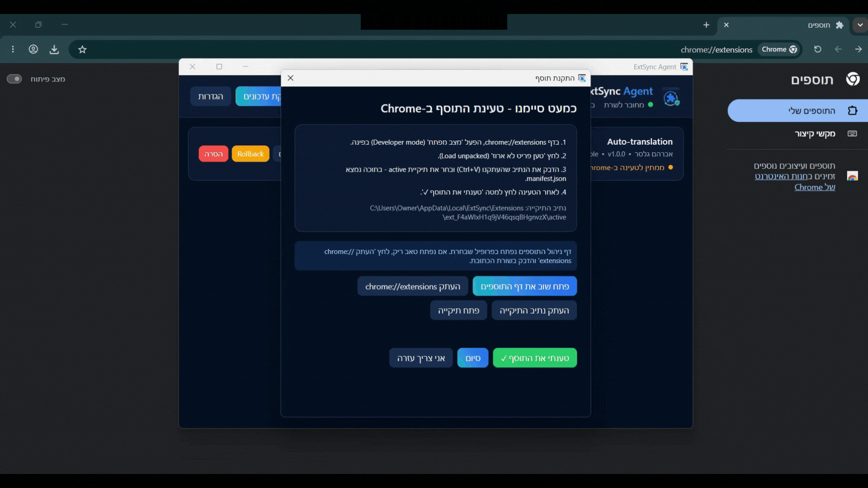
Task: Close the ExtSync Agent window
Action: [193, 66]
